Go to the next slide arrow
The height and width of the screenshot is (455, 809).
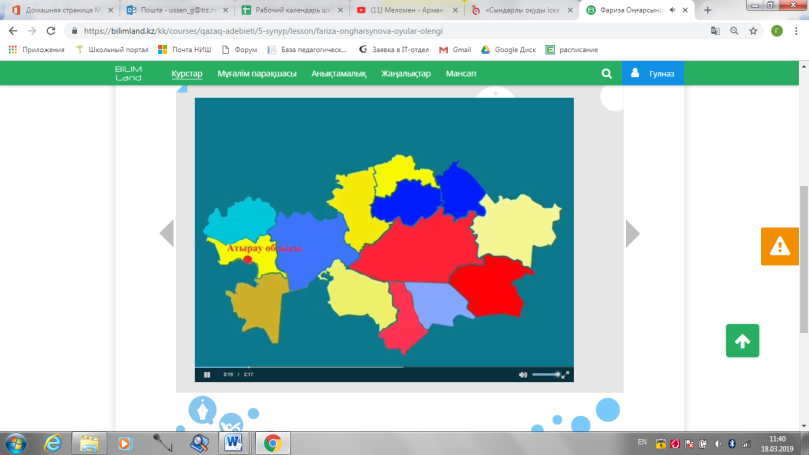tap(633, 234)
